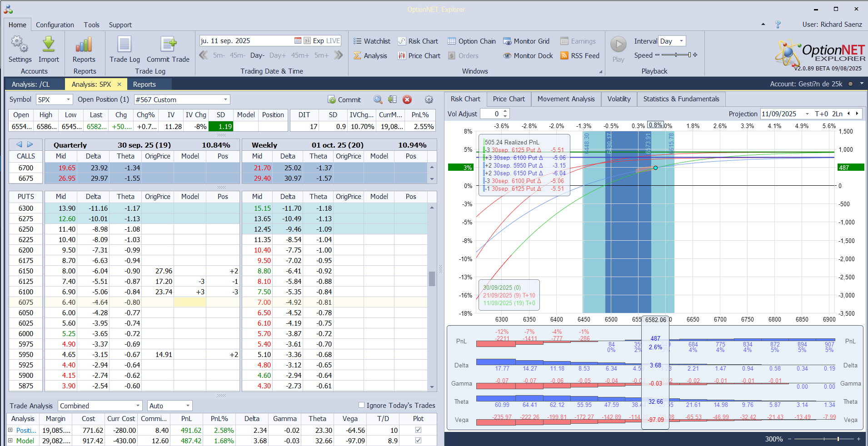Increase the Vol Adjust stepper
The width and height of the screenshot is (868, 446).
coord(505,111)
